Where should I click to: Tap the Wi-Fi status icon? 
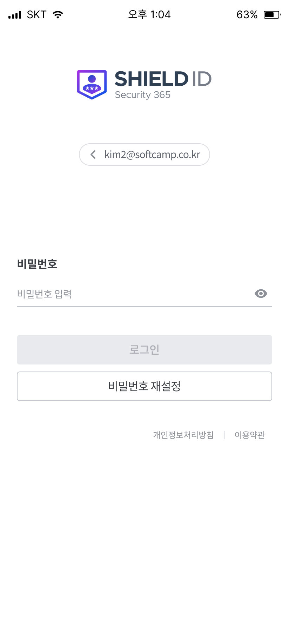click(x=58, y=15)
